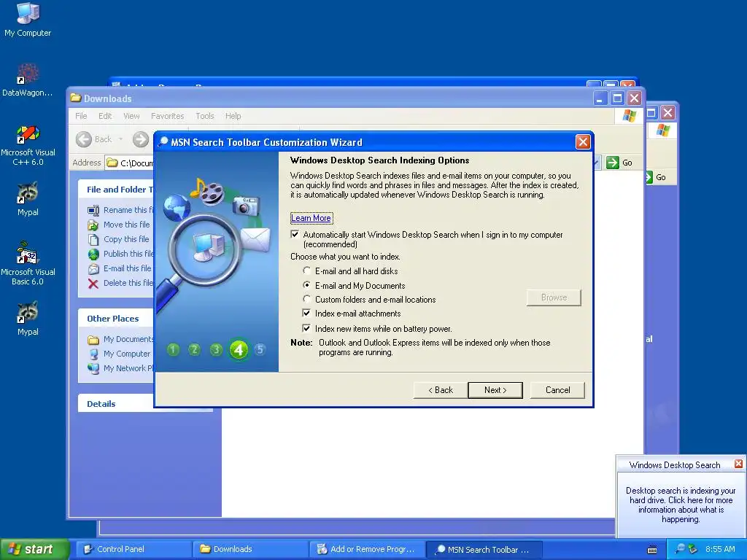
Task: Click Copy this file task icon
Action: [93, 239]
